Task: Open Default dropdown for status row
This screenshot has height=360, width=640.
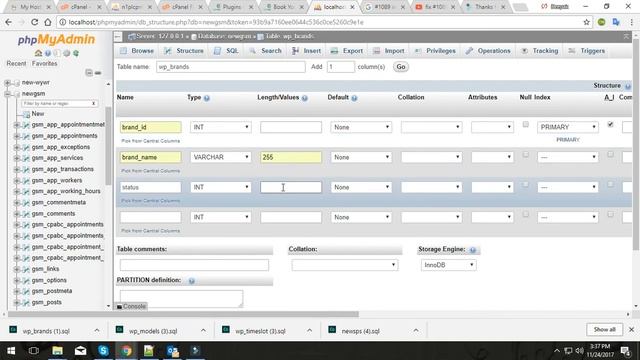Action: coord(361,187)
